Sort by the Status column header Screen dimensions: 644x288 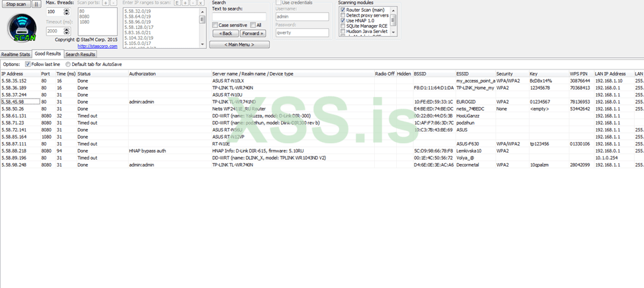point(102,74)
